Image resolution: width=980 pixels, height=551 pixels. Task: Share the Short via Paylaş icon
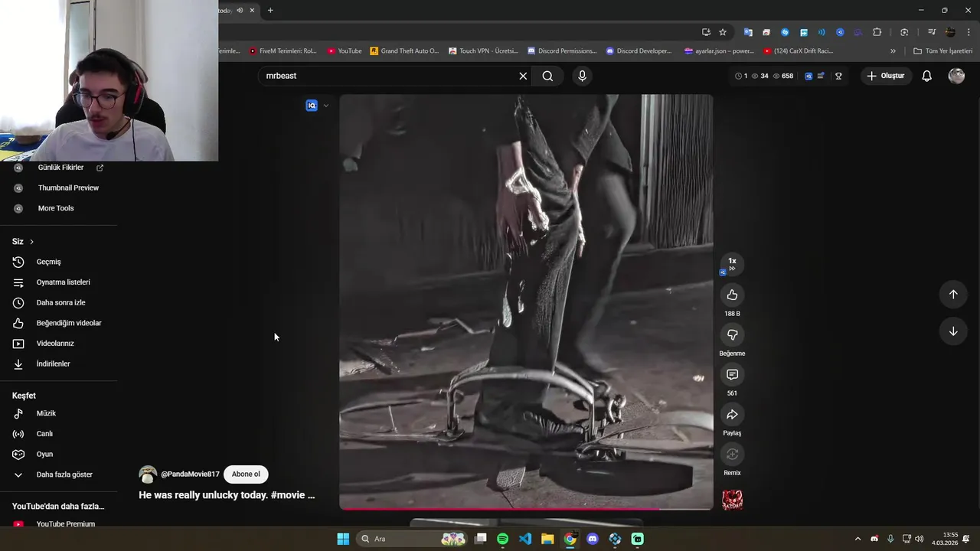coord(732,414)
